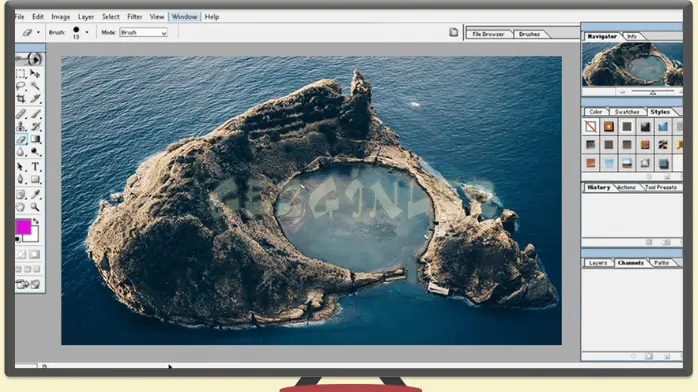Select the Zoom magnifier tool
This screenshot has height=392, width=698.
(x=35, y=207)
